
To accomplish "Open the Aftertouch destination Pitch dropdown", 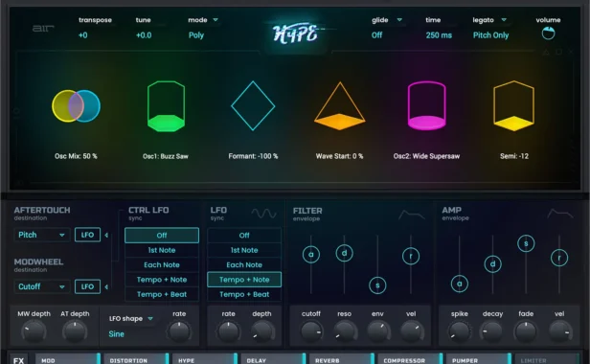I will (x=42, y=235).
